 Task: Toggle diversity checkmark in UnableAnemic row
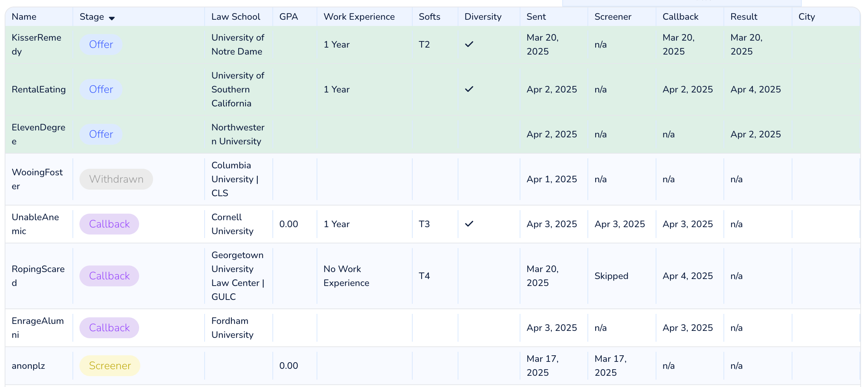(469, 224)
